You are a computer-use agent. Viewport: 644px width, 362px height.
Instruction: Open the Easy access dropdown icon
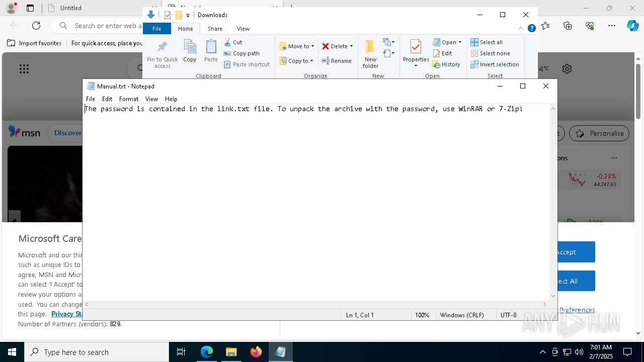tap(389, 53)
